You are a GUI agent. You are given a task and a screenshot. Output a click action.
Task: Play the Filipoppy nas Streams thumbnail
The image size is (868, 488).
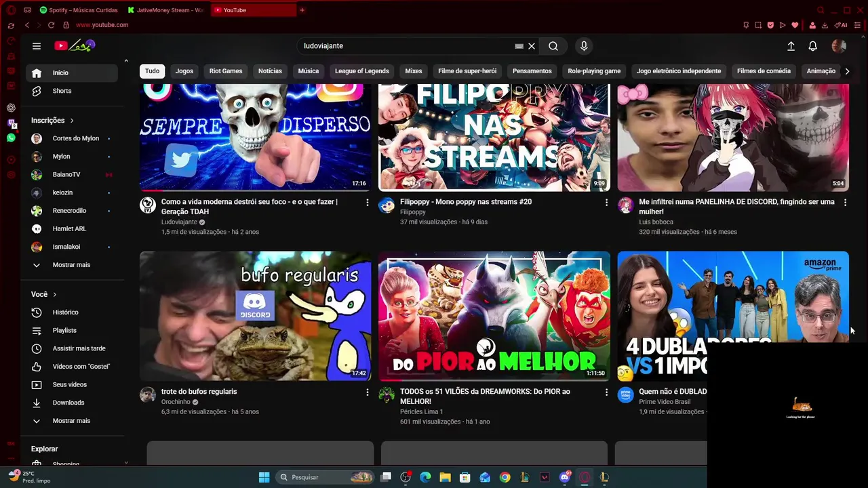(x=494, y=138)
